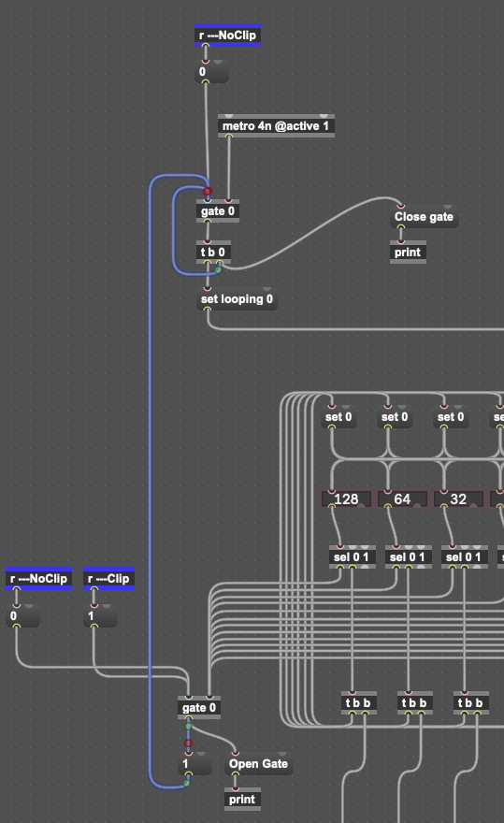Click the Open Gate message box

click(x=259, y=764)
